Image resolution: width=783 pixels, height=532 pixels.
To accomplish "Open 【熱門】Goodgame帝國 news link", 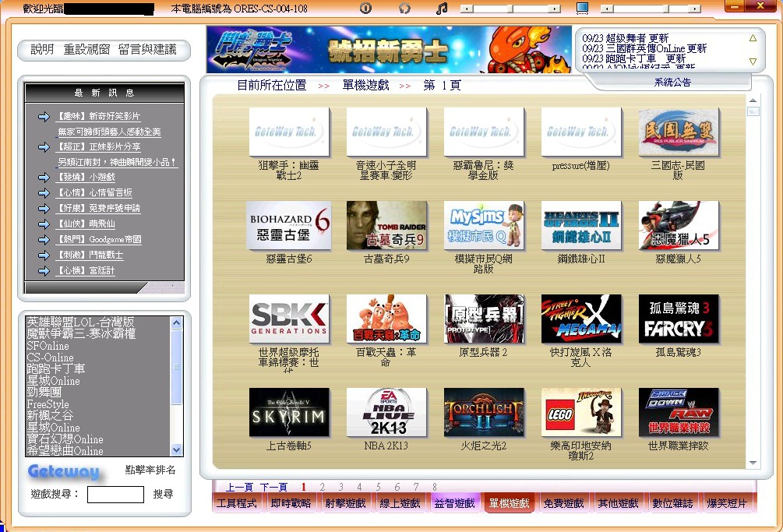I will [99, 240].
